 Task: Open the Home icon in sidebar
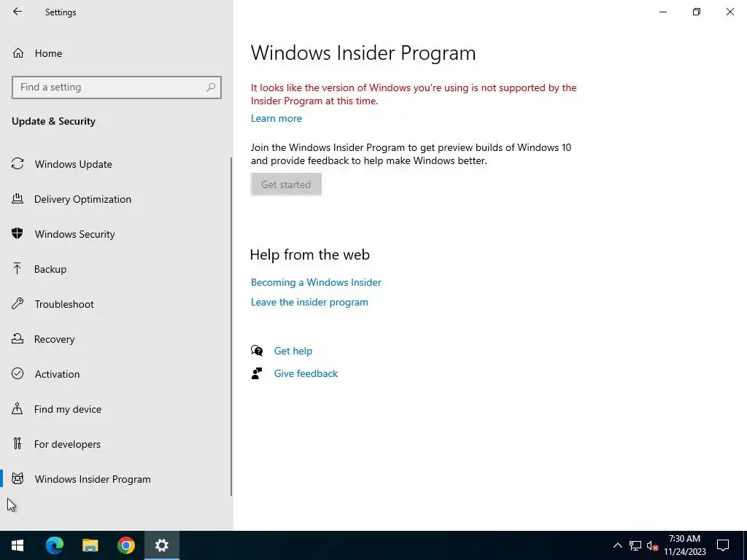(x=18, y=52)
